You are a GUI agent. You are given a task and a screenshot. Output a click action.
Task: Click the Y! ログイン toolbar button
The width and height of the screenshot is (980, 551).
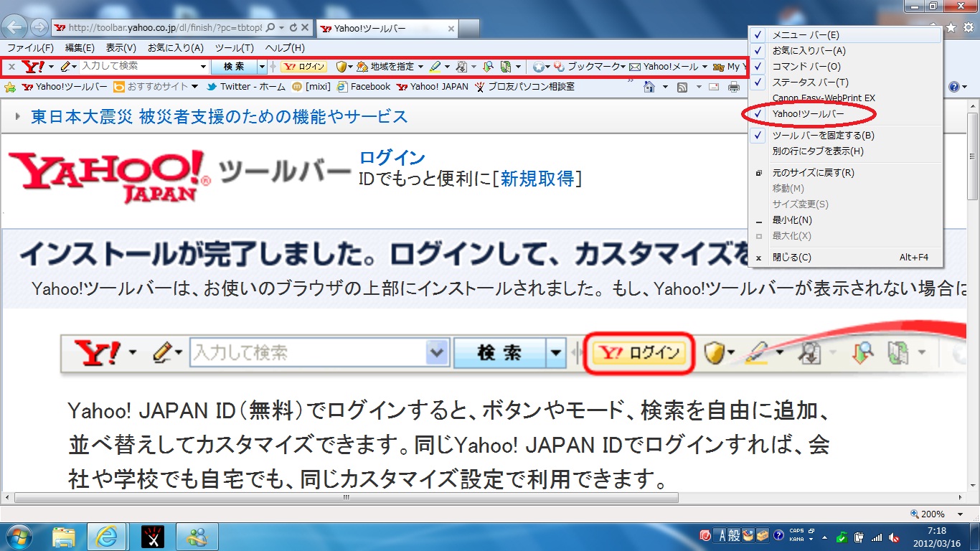pyautogui.click(x=303, y=67)
